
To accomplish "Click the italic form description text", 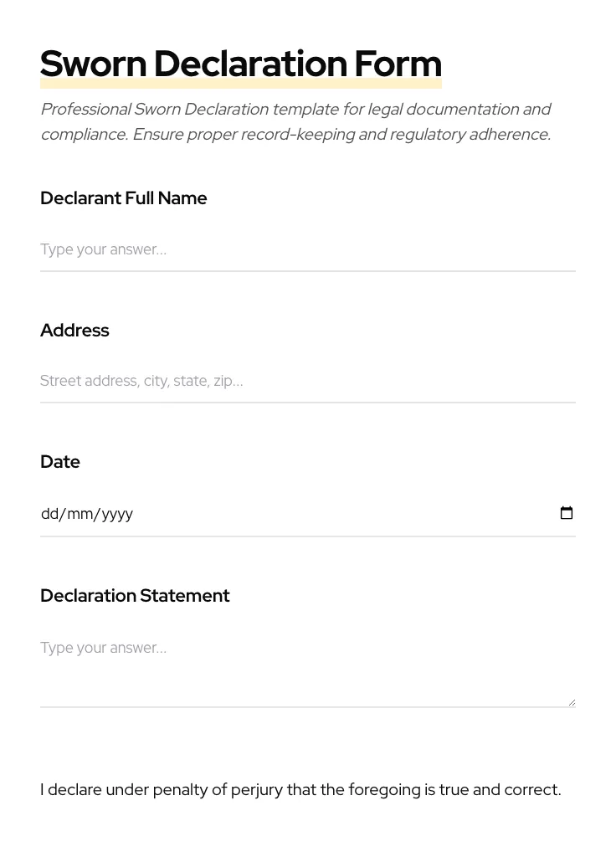I will (295, 121).
